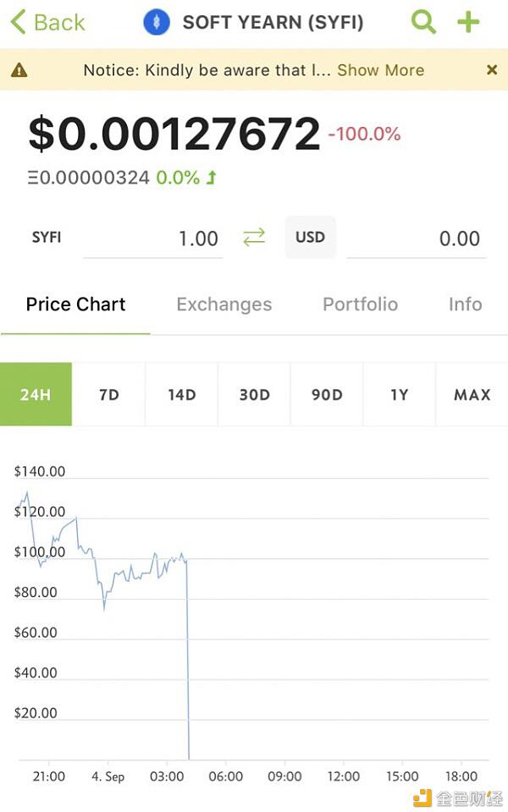This screenshot has height=812, width=508.
Task: Select the 7D chart timeframe
Action: [108, 394]
